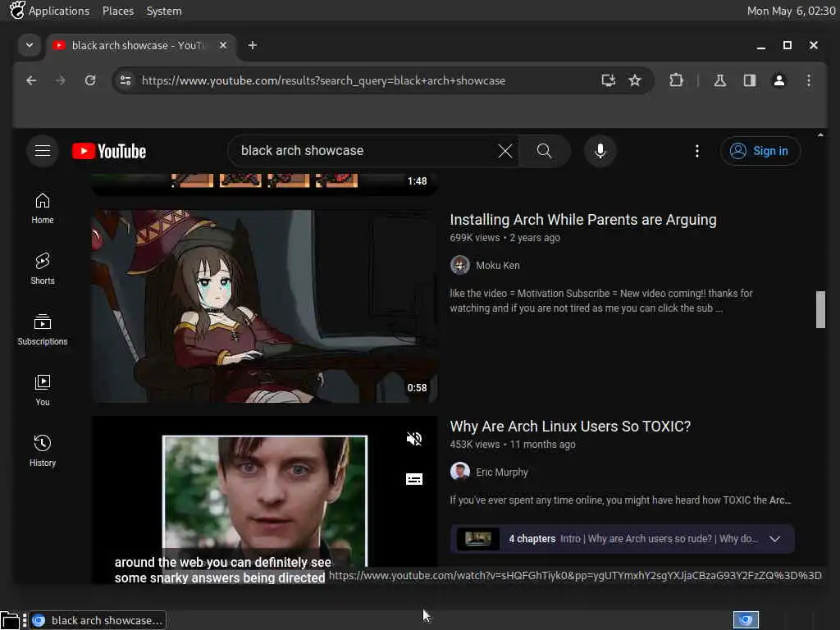840x630 pixels.
Task: Install the app via address bar icon
Action: pyautogui.click(x=608, y=80)
